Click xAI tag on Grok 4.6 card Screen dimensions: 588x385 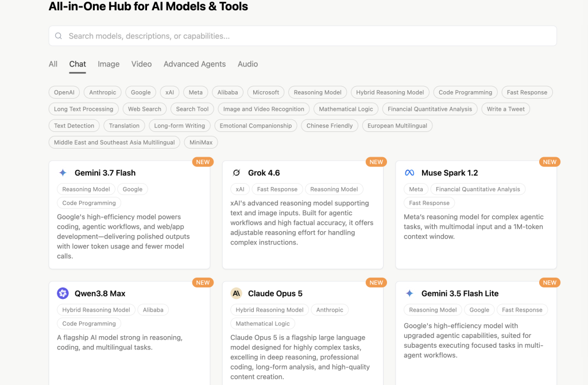[x=240, y=189]
